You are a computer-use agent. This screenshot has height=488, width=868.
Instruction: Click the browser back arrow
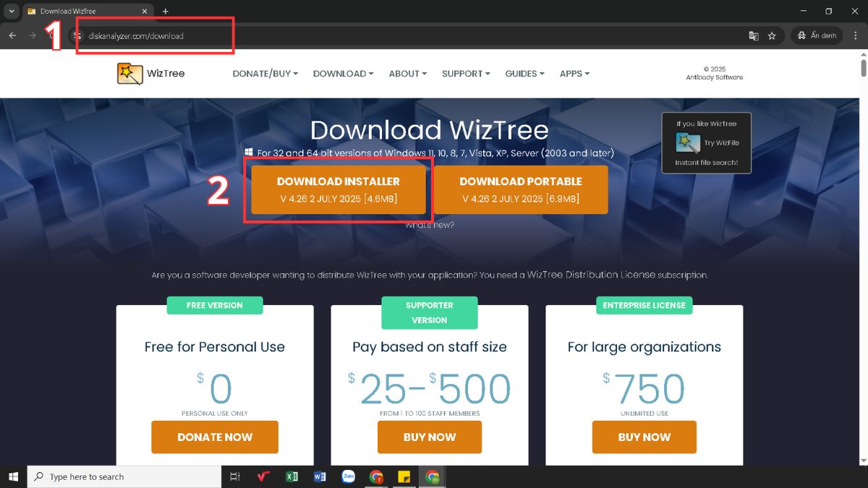point(12,35)
